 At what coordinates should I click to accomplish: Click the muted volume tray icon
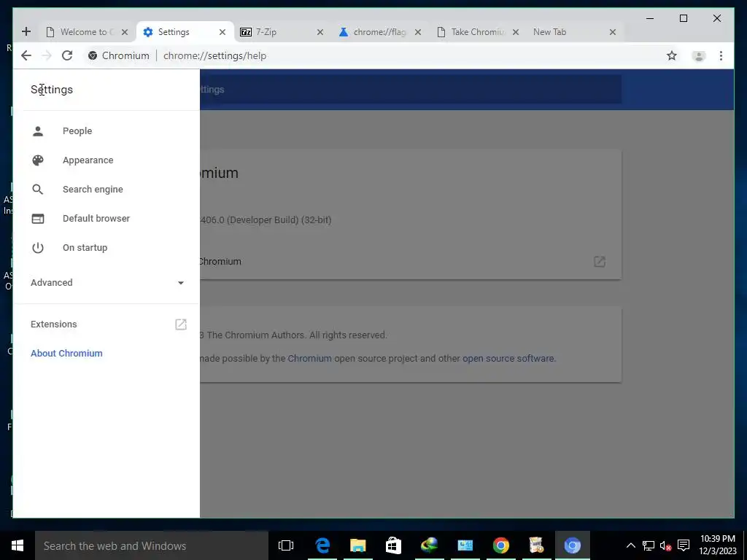click(x=665, y=545)
